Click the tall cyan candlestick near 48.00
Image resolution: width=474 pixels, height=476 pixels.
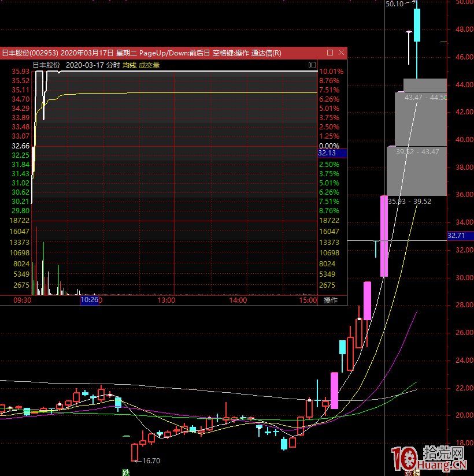tap(417, 25)
